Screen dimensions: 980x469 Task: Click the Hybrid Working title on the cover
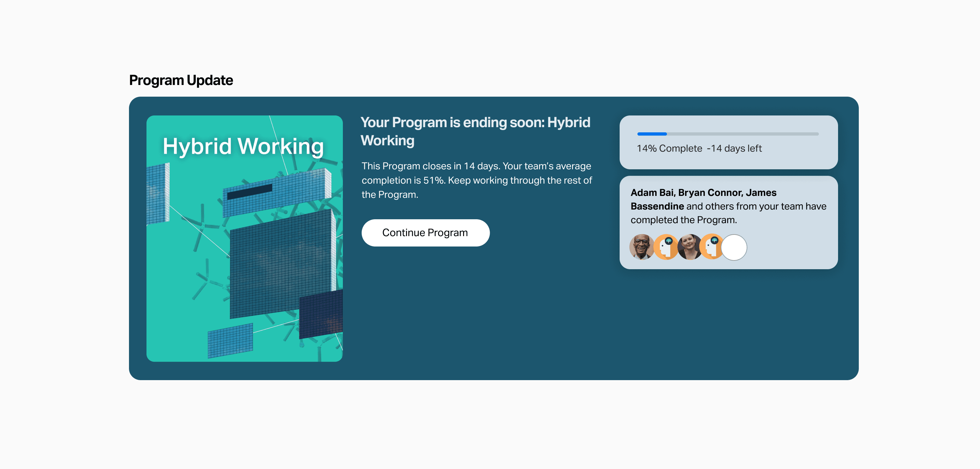[x=243, y=146]
